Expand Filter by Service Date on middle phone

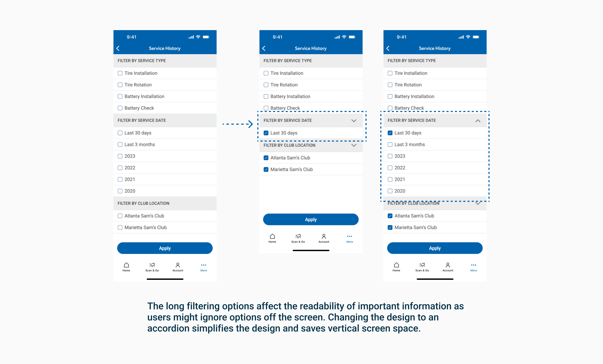pyautogui.click(x=354, y=120)
